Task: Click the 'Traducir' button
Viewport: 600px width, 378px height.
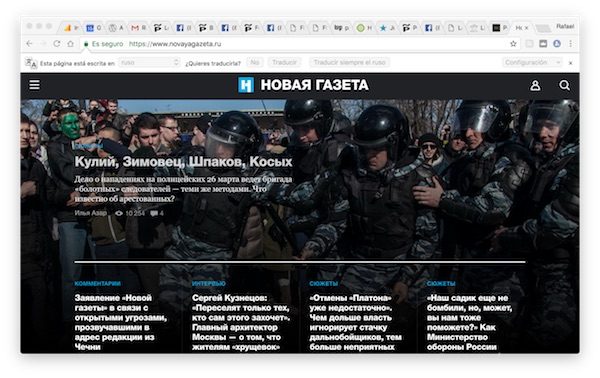Action: 284,62
